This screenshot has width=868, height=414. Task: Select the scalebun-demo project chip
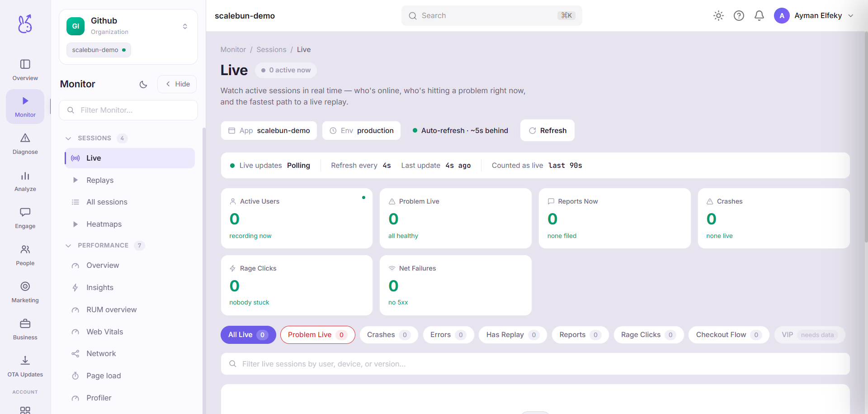point(99,50)
